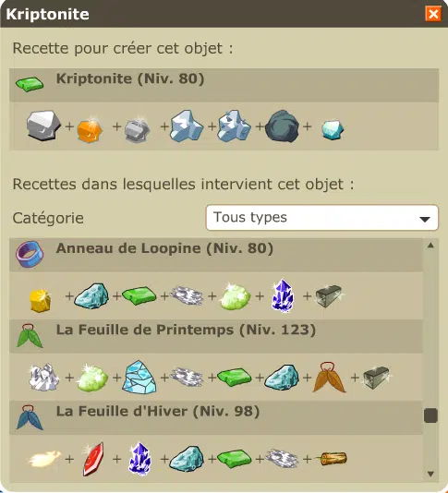The image size is (448, 493).
Task: Select the white feather ingredient in Feuille d'Hiver
Action: (x=44, y=459)
